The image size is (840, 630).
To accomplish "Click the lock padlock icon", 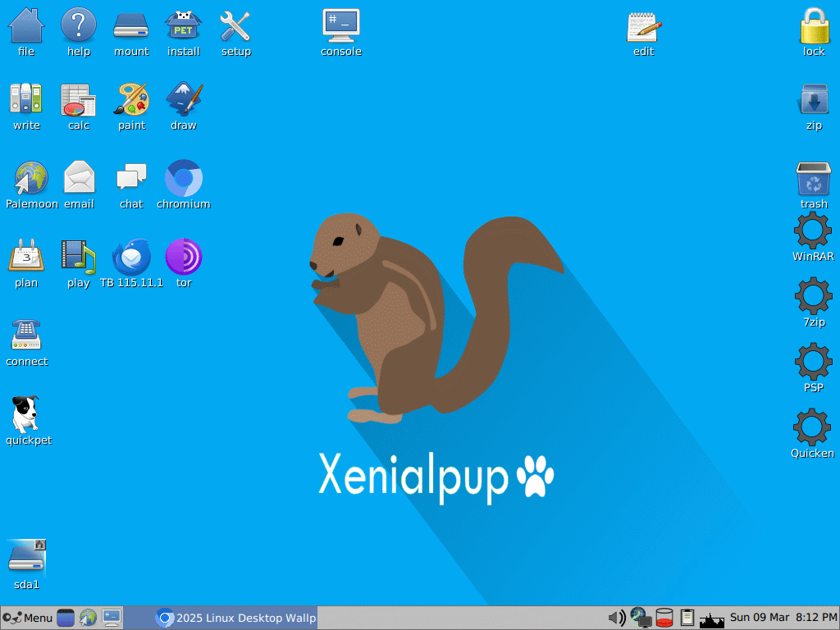I will click(815, 25).
